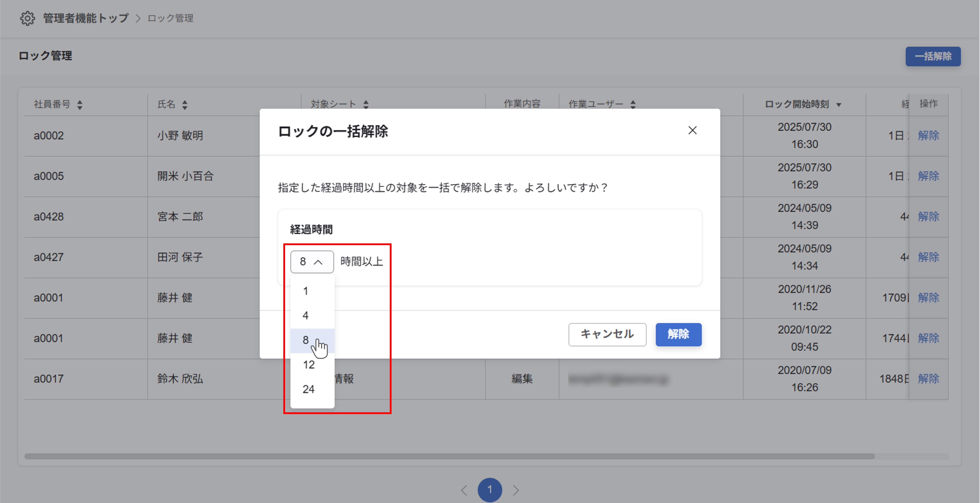
Task: Close the ロックの一括解除 dialog with the X
Action: point(692,130)
